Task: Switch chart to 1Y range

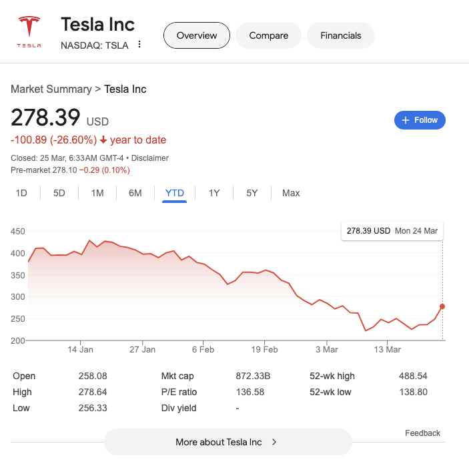Action: (214, 193)
